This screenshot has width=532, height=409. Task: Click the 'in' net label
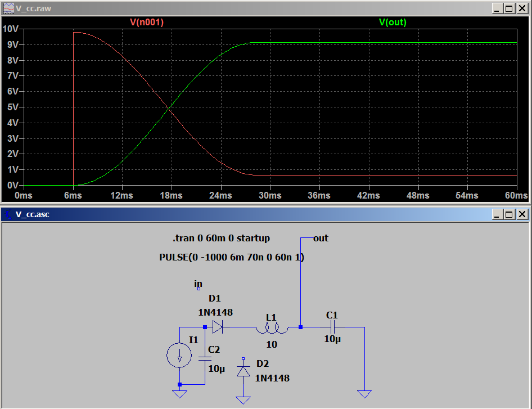pyautogui.click(x=198, y=284)
